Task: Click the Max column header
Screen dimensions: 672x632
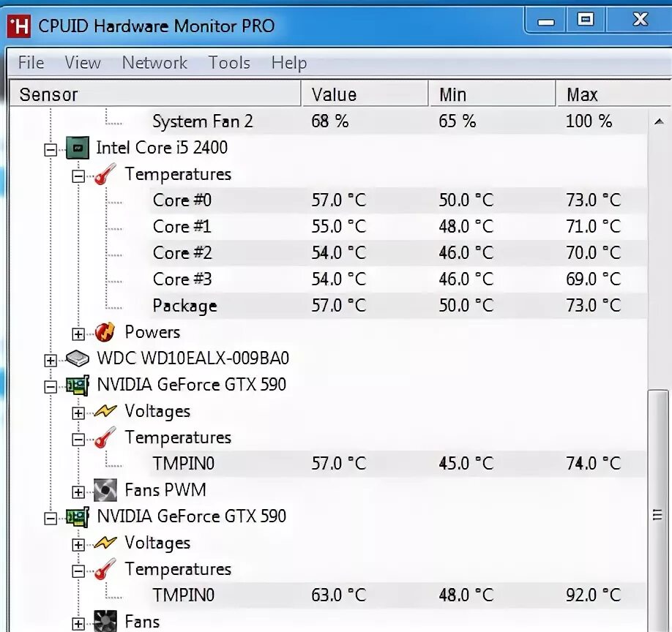Action: point(613,94)
